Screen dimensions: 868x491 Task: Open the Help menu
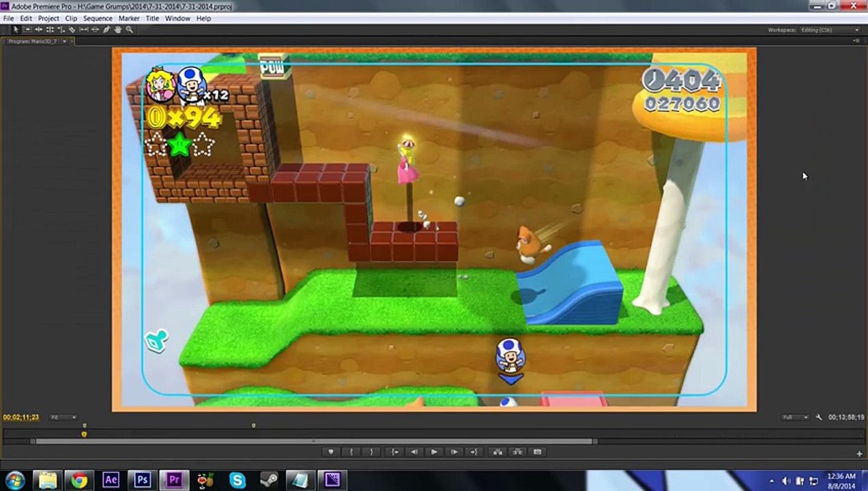203,18
